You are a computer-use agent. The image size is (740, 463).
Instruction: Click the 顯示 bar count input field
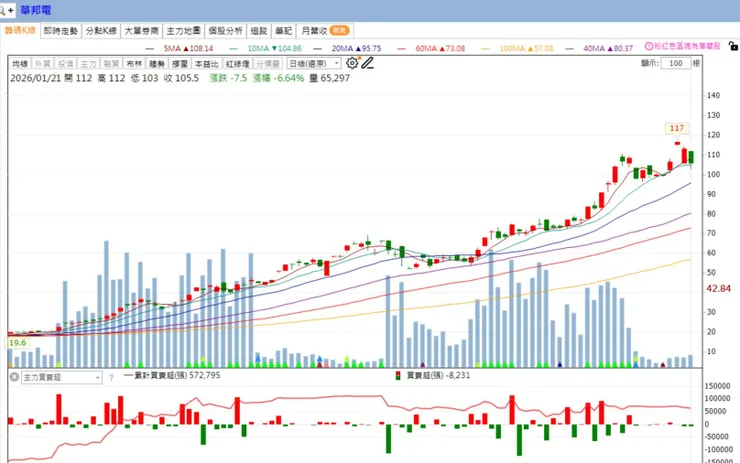[676, 63]
